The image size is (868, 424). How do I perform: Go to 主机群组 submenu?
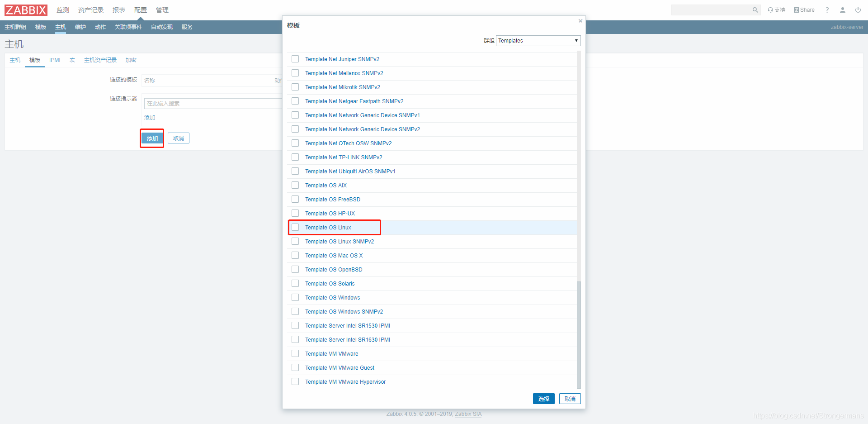coord(15,27)
